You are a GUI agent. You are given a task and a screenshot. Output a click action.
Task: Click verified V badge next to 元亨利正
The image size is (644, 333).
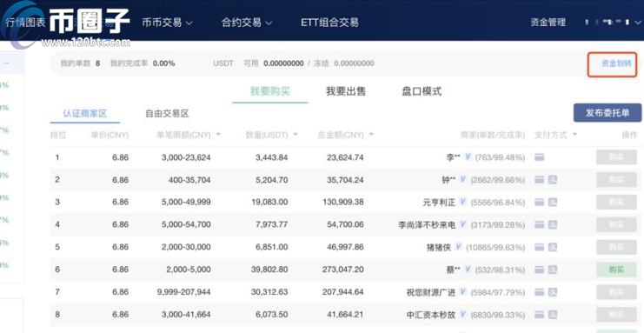click(463, 202)
